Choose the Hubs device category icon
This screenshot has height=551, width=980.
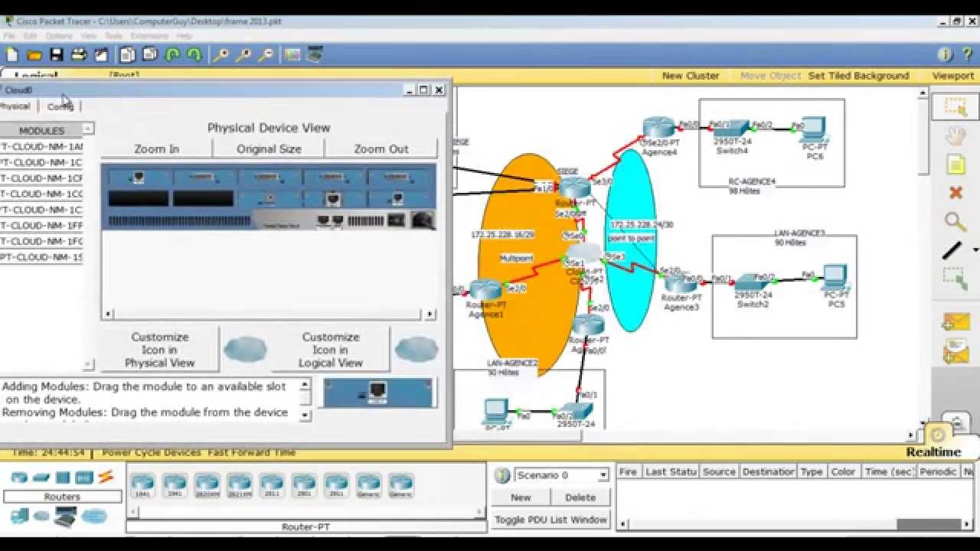tap(63, 478)
